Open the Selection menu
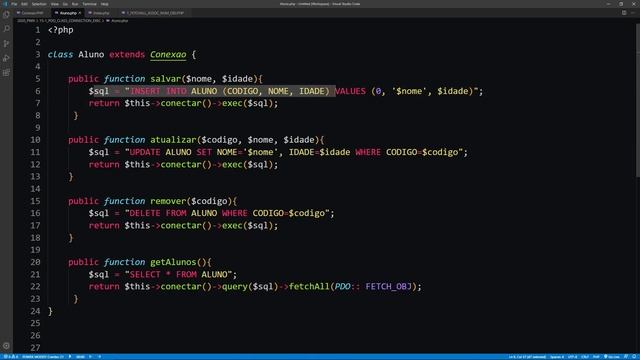 (39, 4)
